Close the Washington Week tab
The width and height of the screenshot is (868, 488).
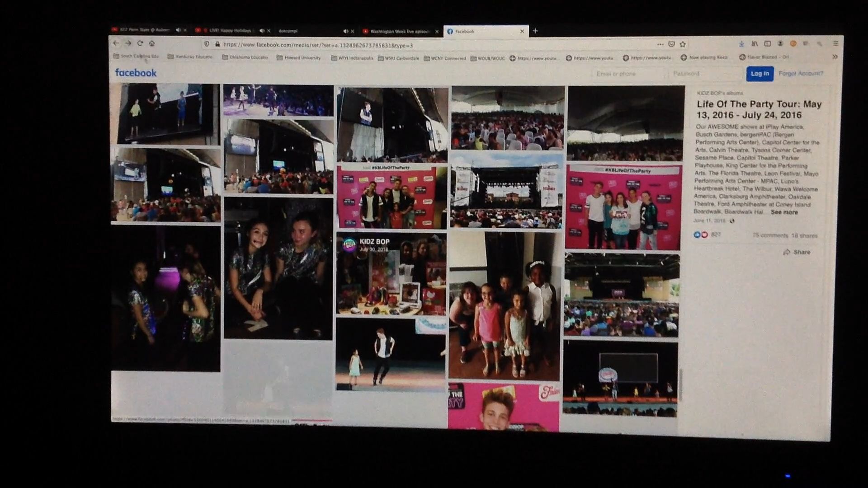point(437,32)
